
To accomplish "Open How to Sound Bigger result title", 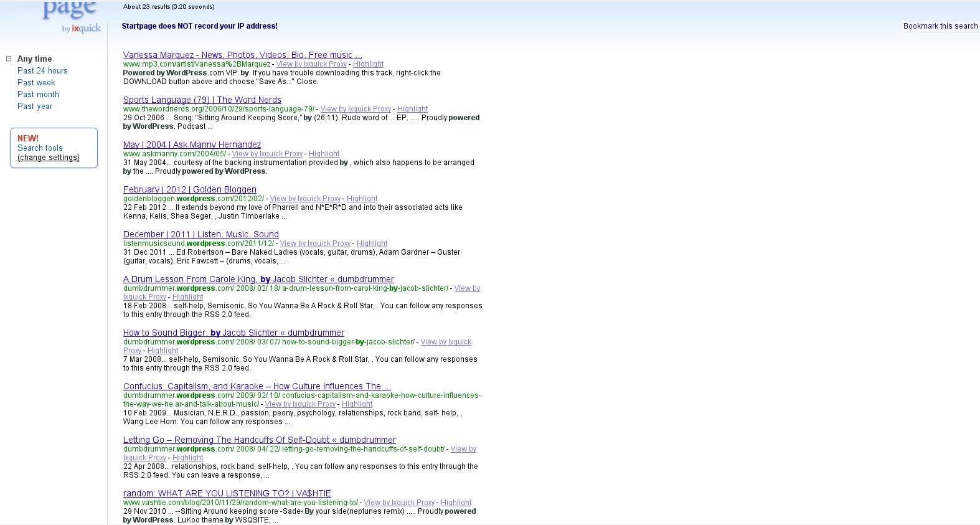I will click(233, 333).
